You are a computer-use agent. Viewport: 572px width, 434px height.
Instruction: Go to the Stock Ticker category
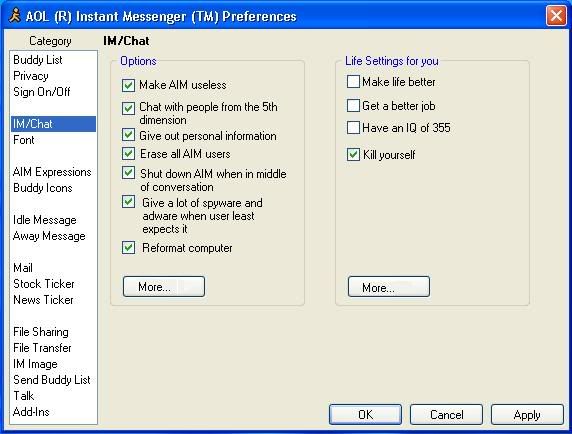click(x=43, y=284)
